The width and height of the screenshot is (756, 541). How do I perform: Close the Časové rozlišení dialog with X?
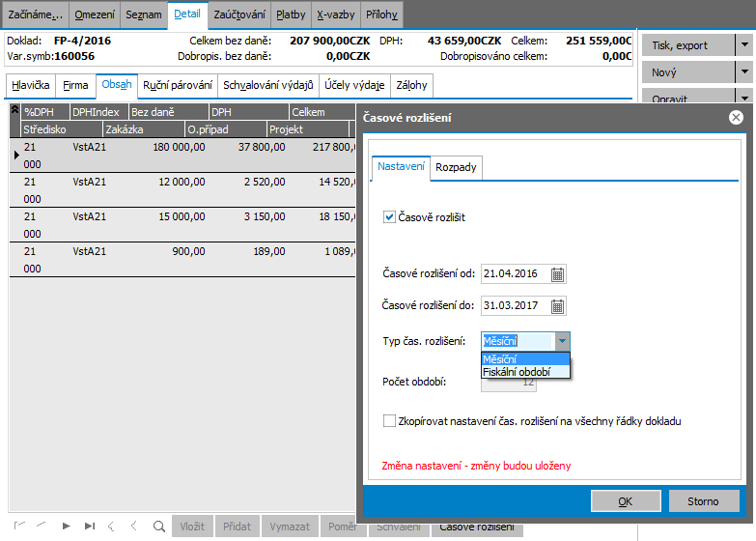click(x=736, y=118)
